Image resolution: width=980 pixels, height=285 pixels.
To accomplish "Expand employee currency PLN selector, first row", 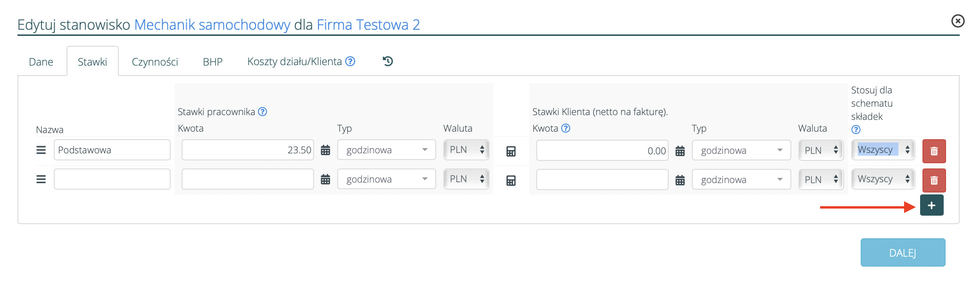I will point(466,150).
